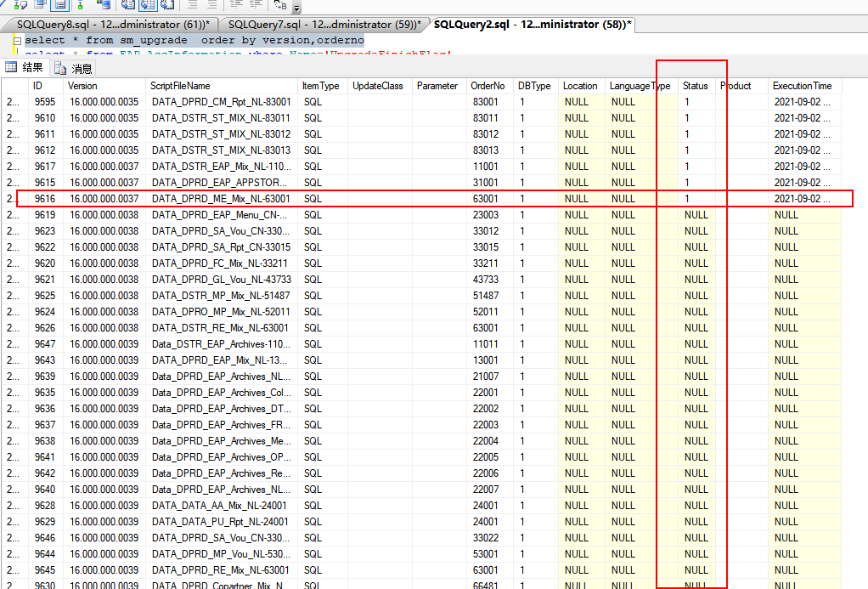Select the ID cell 9615
The image size is (868, 589).
(45, 182)
